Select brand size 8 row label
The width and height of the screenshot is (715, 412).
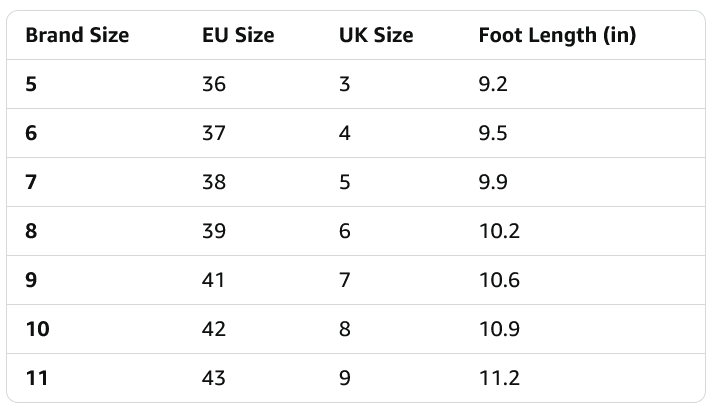coord(31,231)
